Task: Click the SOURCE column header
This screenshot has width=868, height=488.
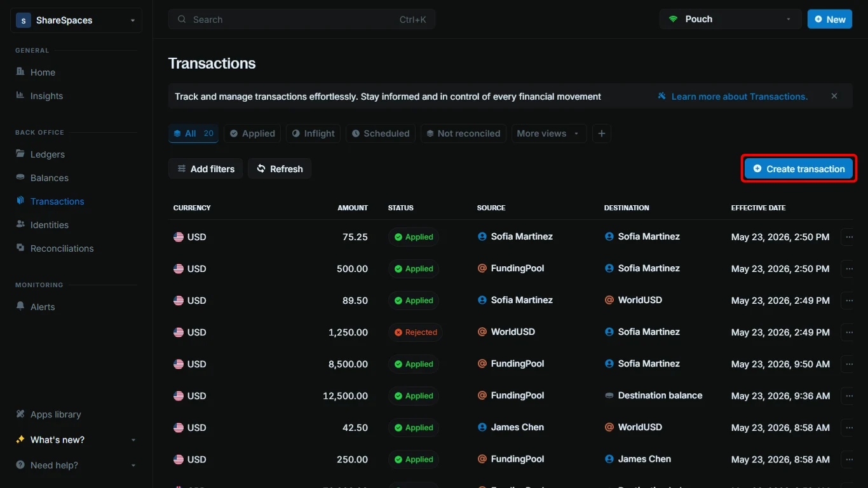Action: coord(491,208)
